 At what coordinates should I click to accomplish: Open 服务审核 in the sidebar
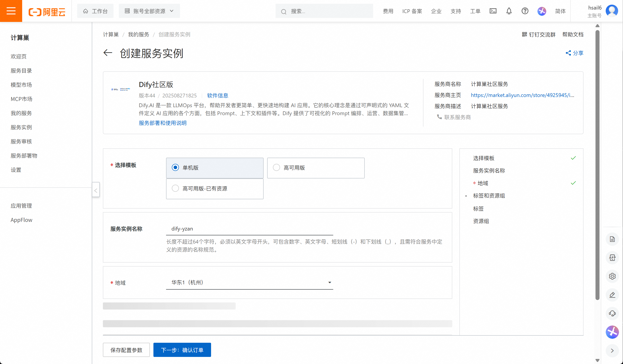coord(21,141)
